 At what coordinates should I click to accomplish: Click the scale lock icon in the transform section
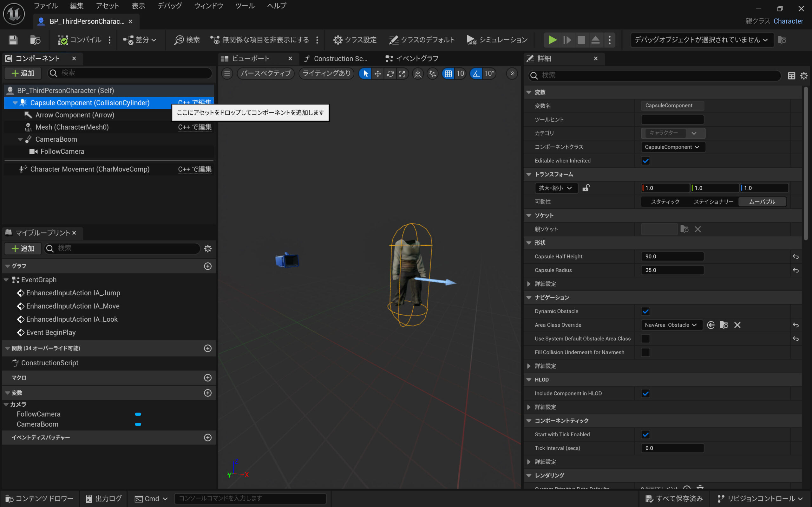click(x=586, y=188)
